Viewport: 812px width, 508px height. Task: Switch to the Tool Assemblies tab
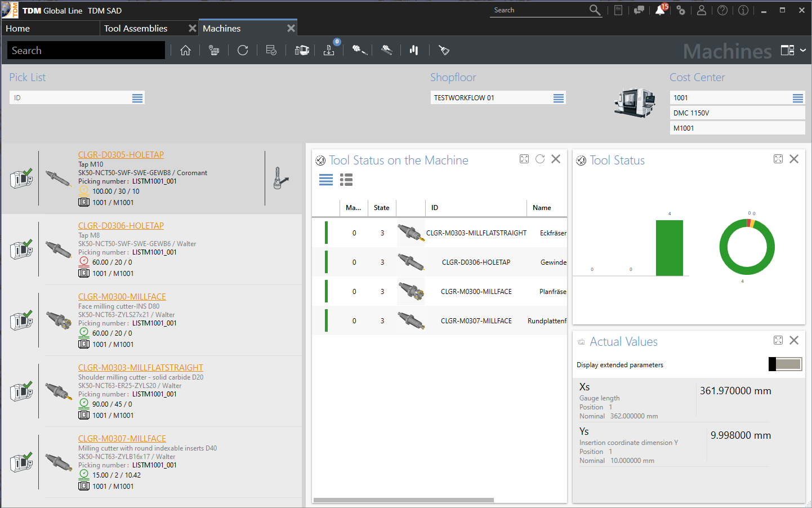click(x=136, y=29)
